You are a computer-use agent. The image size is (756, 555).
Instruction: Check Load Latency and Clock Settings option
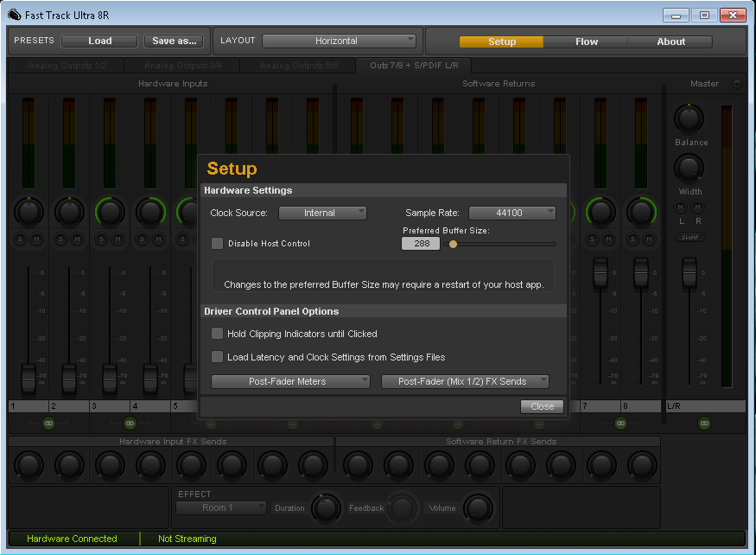pyautogui.click(x=218, y=357)
